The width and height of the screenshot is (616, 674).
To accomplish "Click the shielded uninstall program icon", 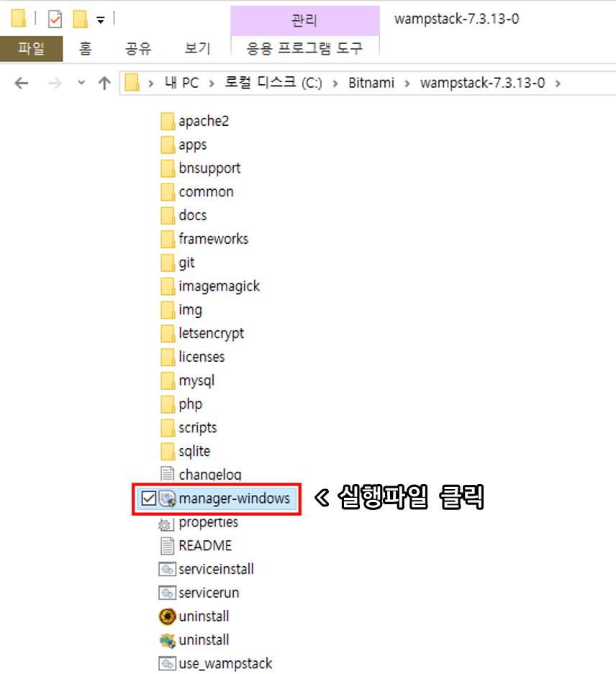I will (x=168, y=640).
